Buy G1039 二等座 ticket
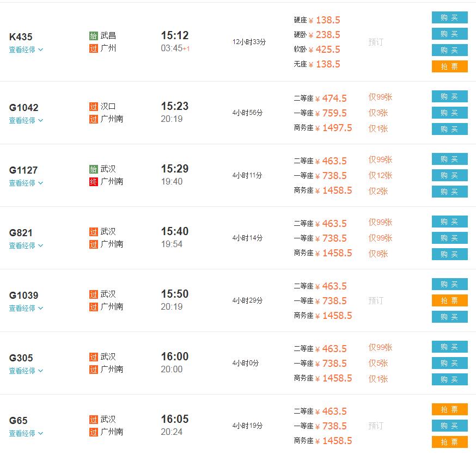Image resolution: width=476 pixels, height=455 pixels. [450, 284]
